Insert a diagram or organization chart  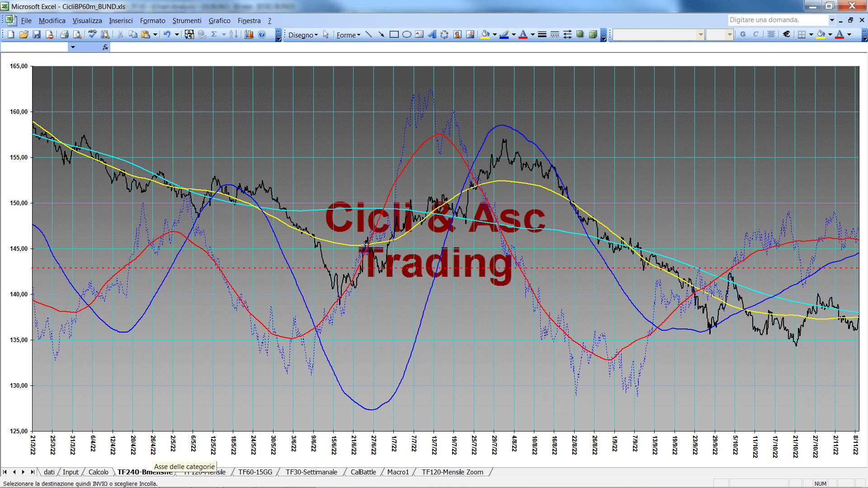coord(444,34)
